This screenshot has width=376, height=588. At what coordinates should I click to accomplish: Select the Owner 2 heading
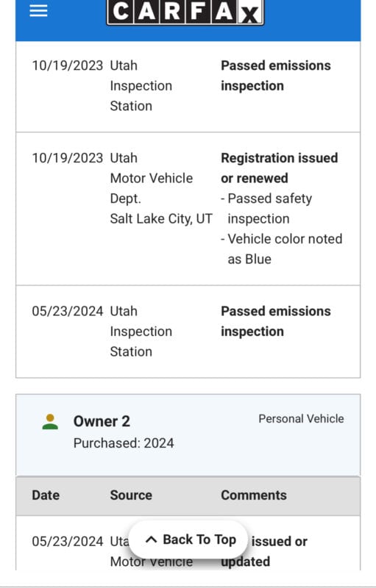(102, 421)
